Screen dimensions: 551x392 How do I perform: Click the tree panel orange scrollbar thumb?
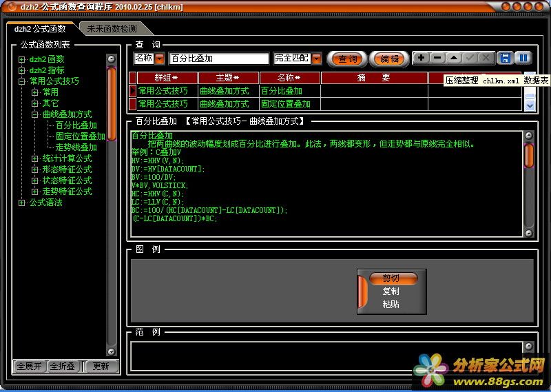point(112,104)
